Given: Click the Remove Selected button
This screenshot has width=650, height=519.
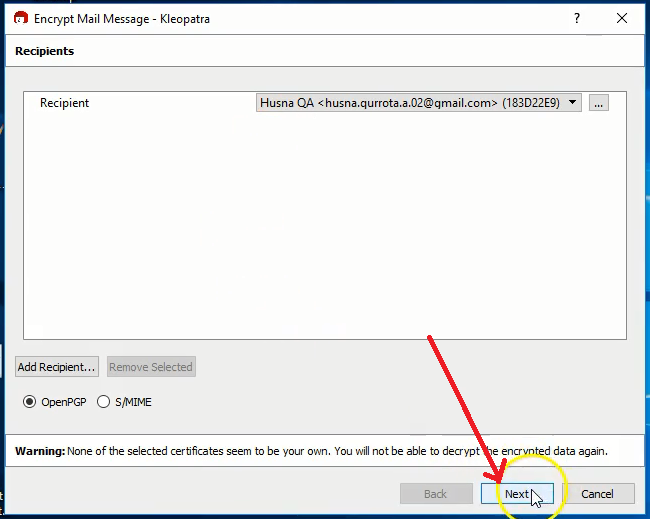Looking at the screenshot, I should coord(151,366).
